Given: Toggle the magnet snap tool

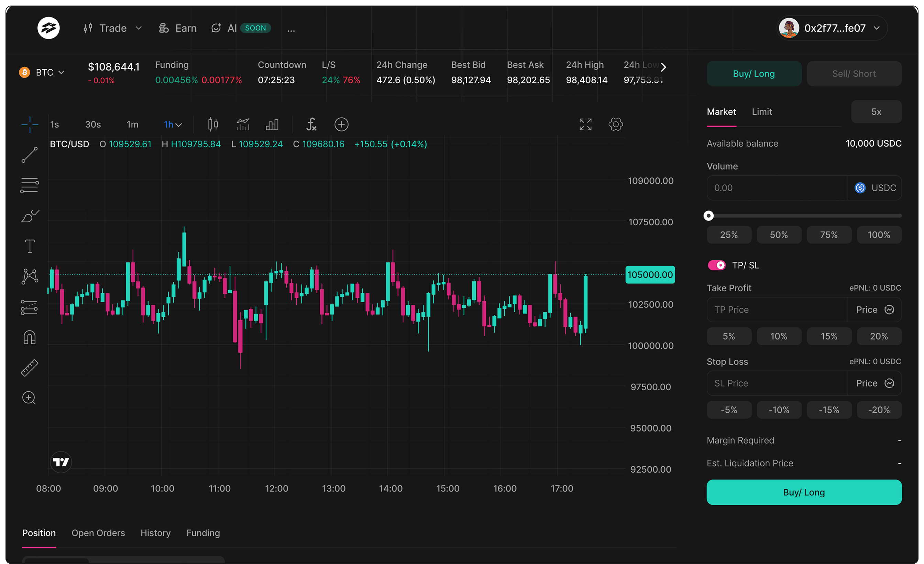Looking at the screenshot, I should click(29, 337).
